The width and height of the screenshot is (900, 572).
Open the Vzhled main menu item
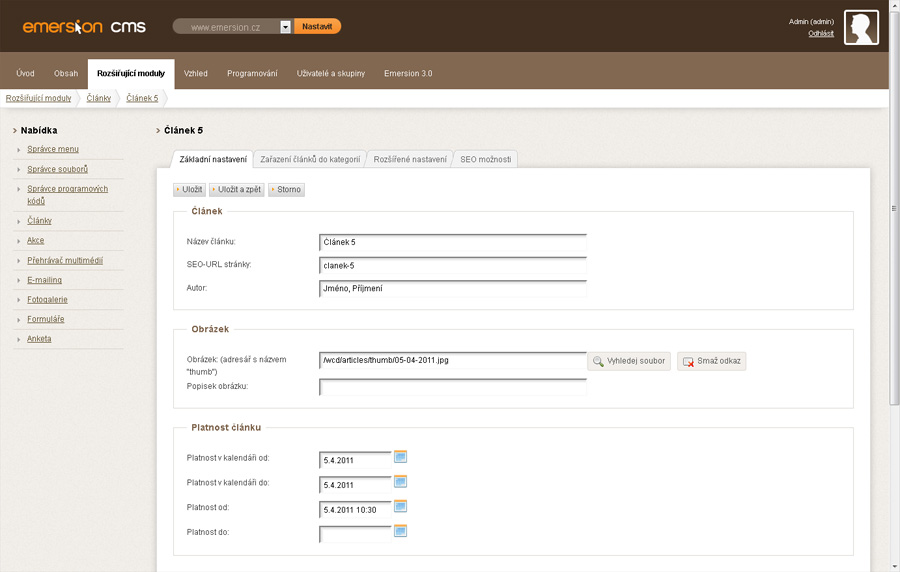click(x=196, y=73)
